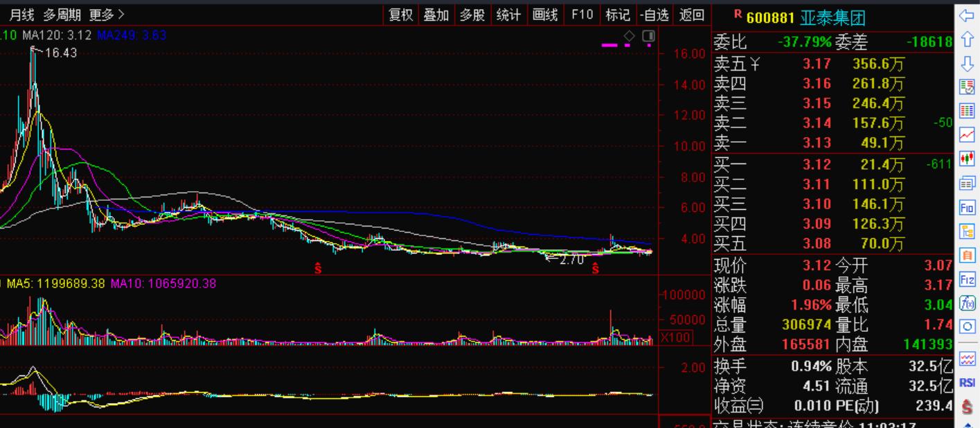
Task: Click the left arrow back icon in sidebar
Action: click(967, 16)
